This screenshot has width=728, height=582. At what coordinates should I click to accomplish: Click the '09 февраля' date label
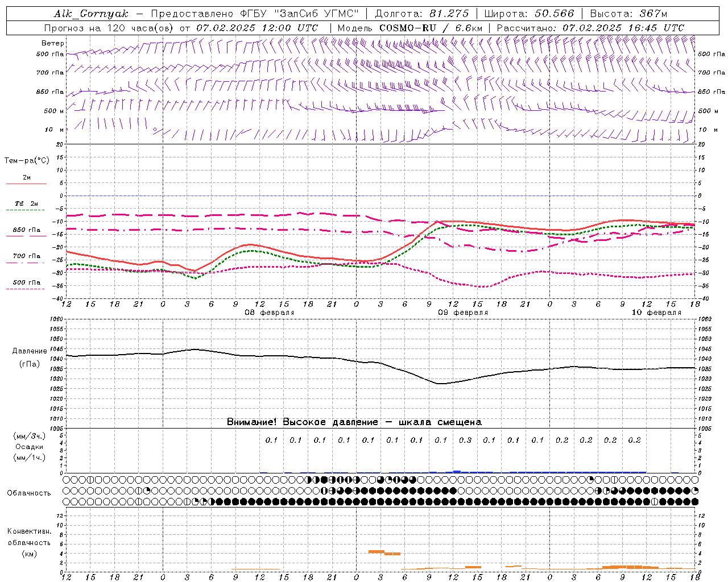pos(463,313)
